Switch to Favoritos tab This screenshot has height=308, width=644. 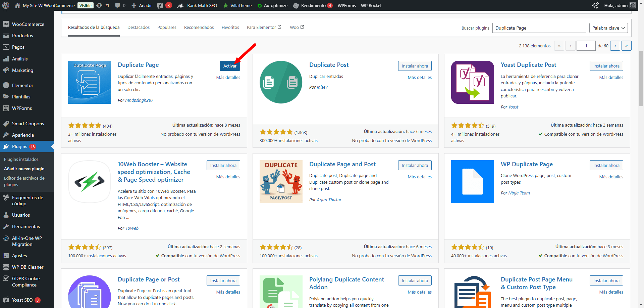tap(230, 28)
